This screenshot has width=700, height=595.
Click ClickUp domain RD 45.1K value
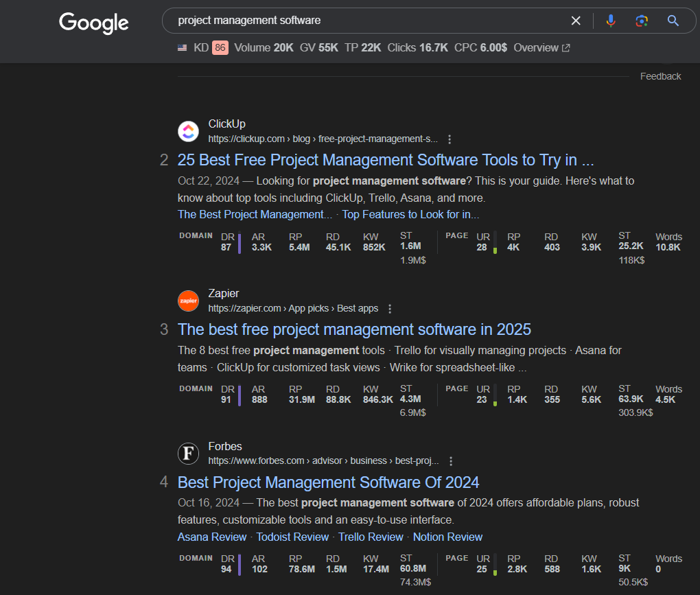pyautogui.click(x=338, y=247)
